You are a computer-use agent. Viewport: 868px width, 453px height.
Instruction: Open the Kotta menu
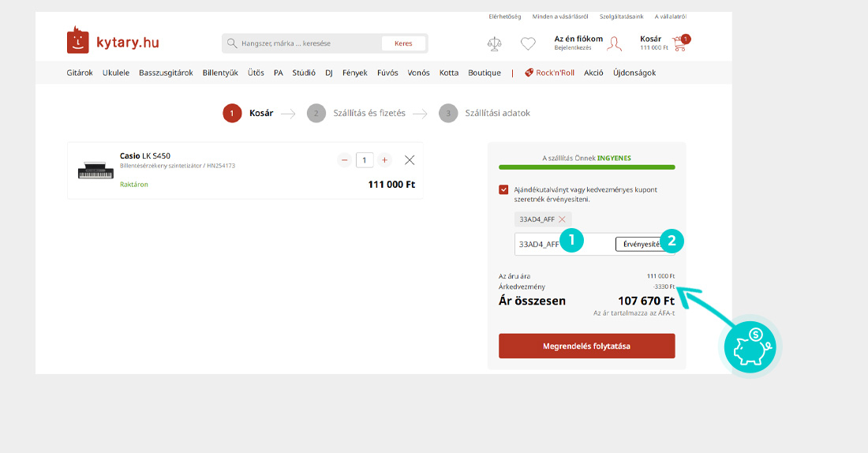pos(449,73)
